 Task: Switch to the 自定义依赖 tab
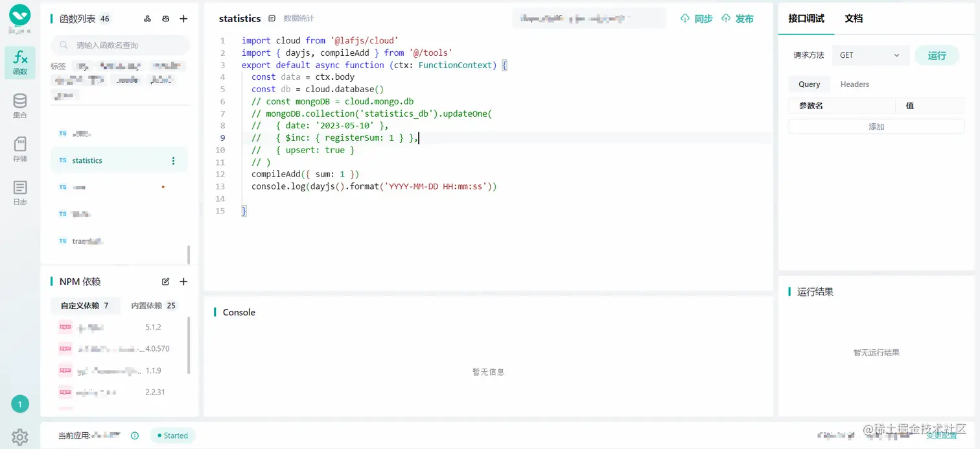coord(85,306)
